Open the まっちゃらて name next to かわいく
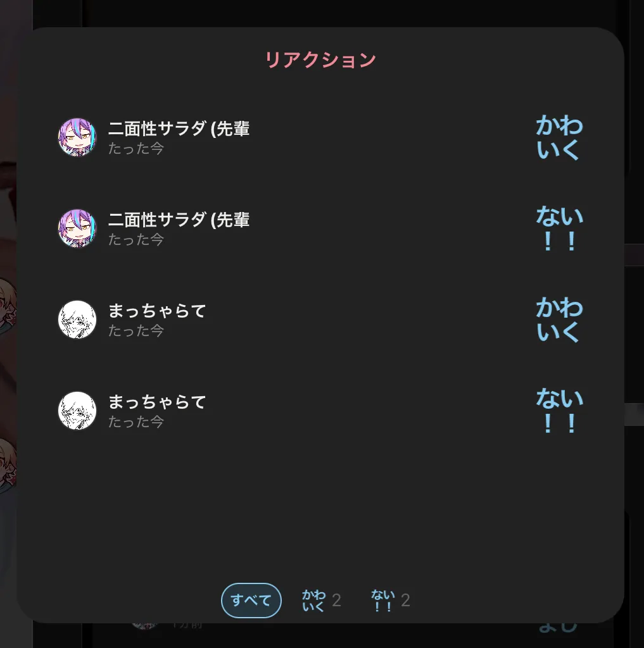This screenshot has width=644, height=648. click(157, 311)
